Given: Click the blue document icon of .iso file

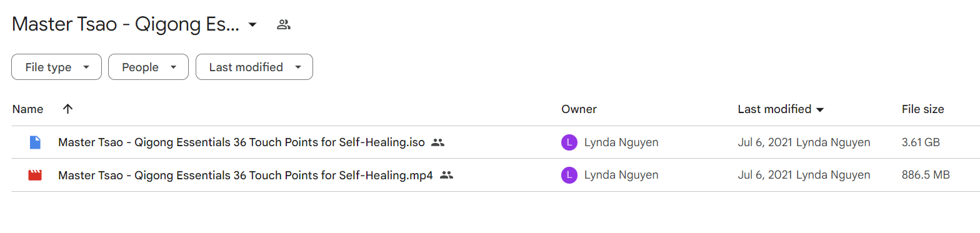Looking at the screenshot, I should coord(35,142).
